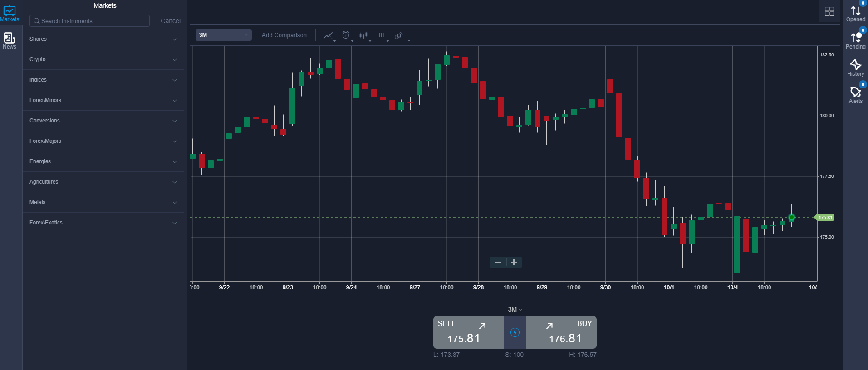Click the one-click trading lightning icon
868x370 pixels.
[515, 332]
